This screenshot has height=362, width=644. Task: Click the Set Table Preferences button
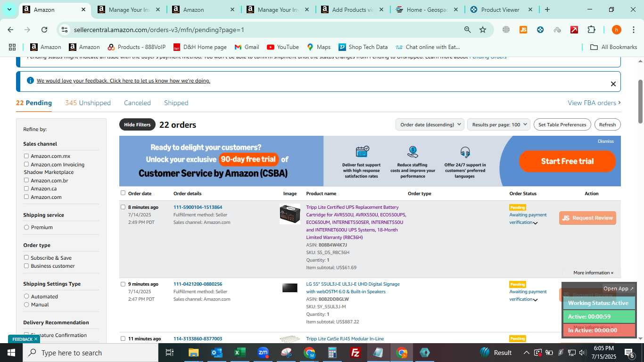pos(562,124)
